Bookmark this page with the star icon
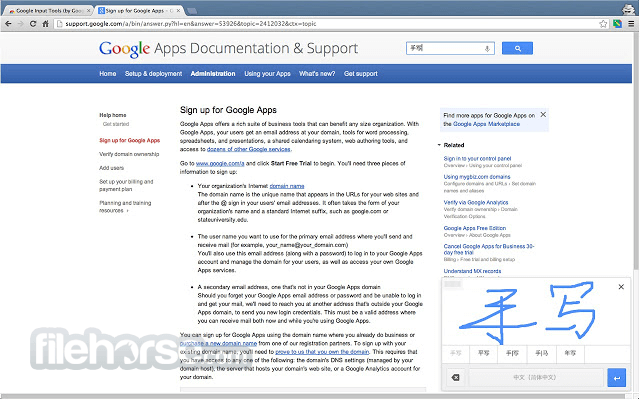 (x=603, y=24)
